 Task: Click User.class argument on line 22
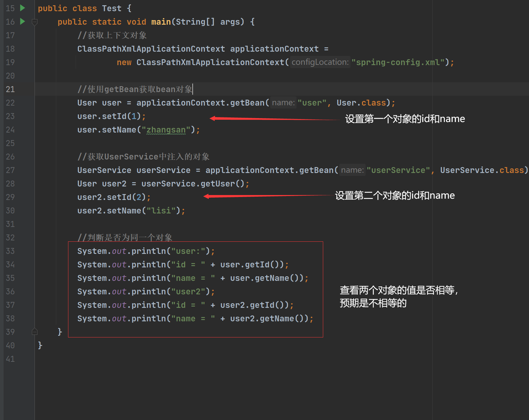[361, 103]
